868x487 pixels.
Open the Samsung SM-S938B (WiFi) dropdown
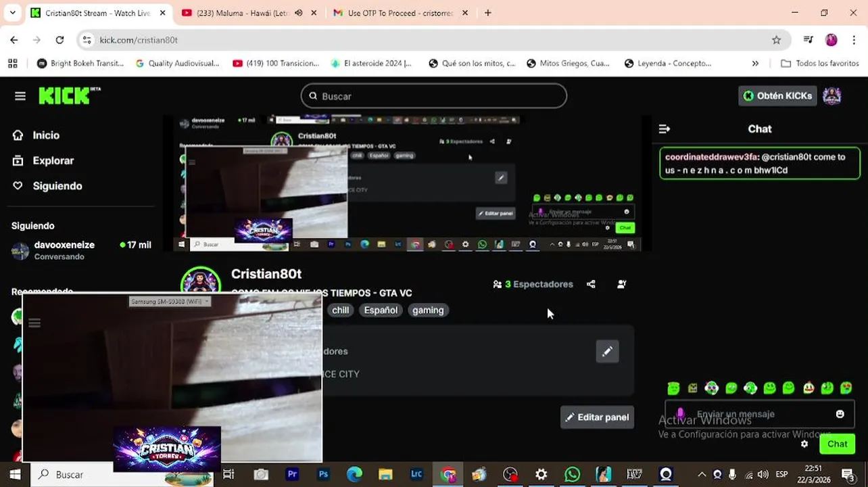170,302
